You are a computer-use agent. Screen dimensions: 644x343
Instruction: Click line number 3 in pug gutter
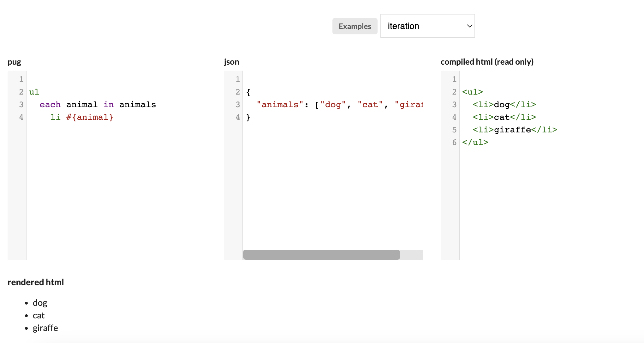click(x=21, y=105)
